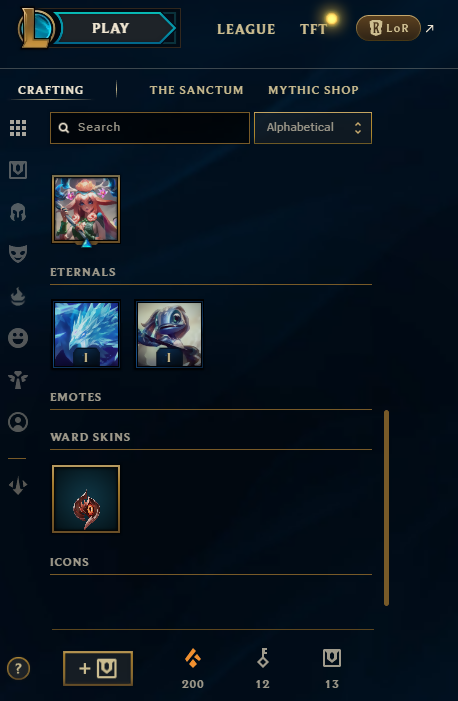Click the loot list vertical scrollbar
This screenshot has height=701, width=458.
point(386,508)
